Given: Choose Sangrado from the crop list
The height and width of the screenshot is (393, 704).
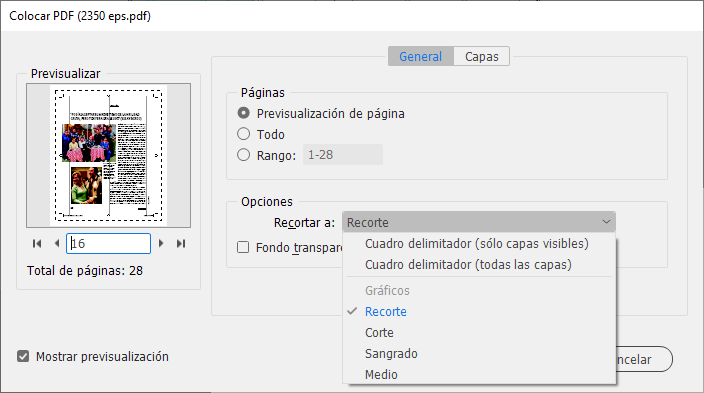Looking at the screenshot, I should [x=479, y=354].
